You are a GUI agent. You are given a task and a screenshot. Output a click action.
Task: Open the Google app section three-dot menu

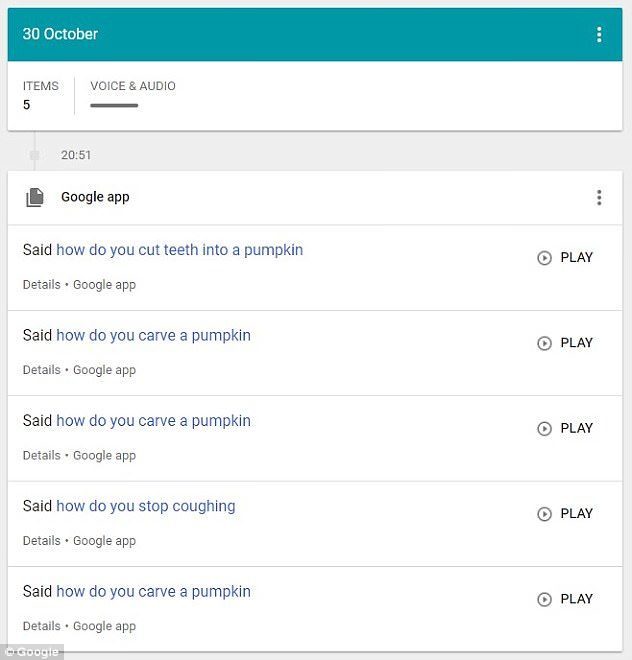click(x=599, y=197)
